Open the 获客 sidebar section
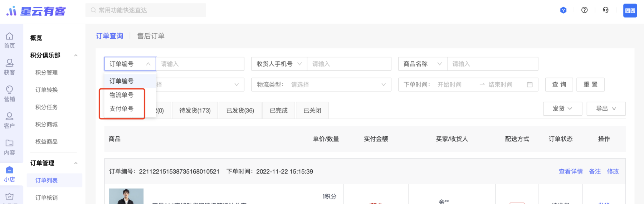The height and width of the screenshot is (204, 644). (10, 67)
